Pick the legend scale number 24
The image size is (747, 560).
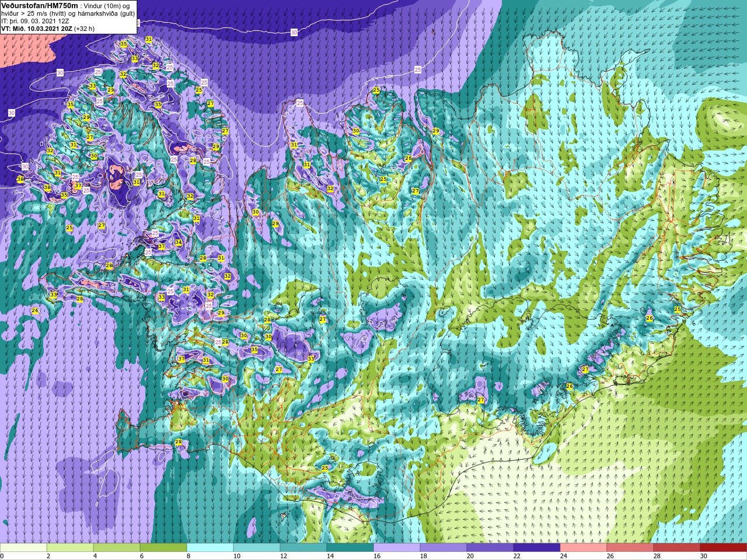click(564, 556)
